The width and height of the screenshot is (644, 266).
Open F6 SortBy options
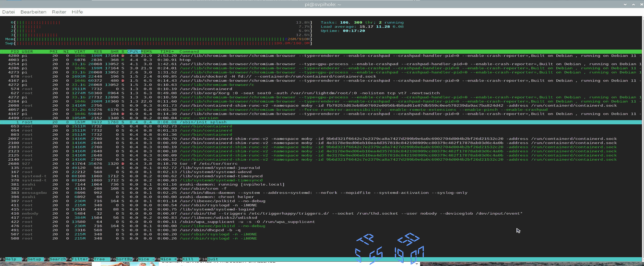click(x=121, y=259)
